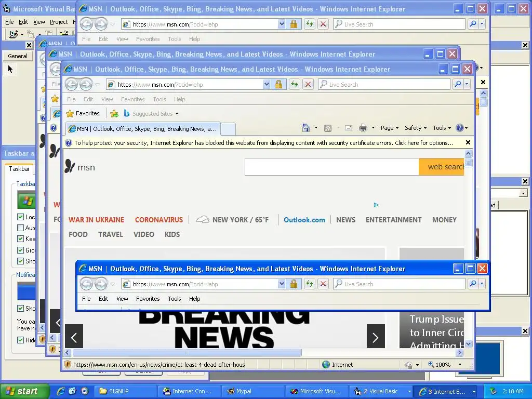Viewport: 532px width, 399px height.
Task: Click MSN web search input field
Action: pos(331,167)
